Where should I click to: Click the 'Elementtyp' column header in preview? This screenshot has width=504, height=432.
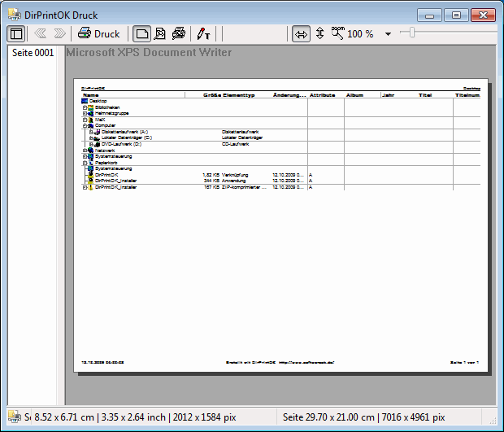[238, 95]
